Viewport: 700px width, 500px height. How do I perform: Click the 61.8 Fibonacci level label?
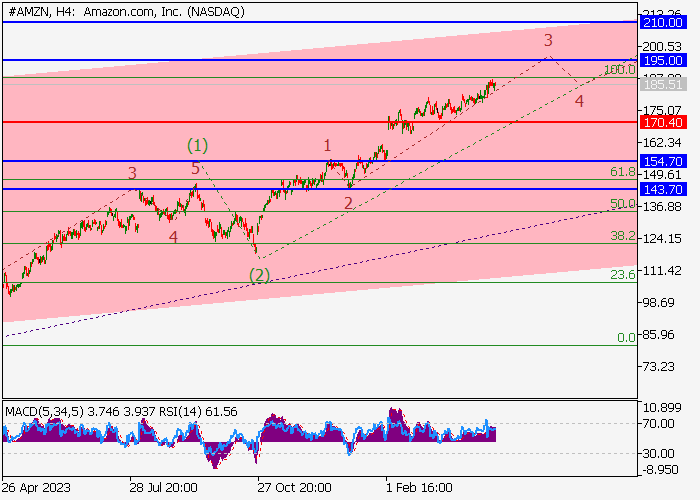pyautogui.click(x=623, y=171)
